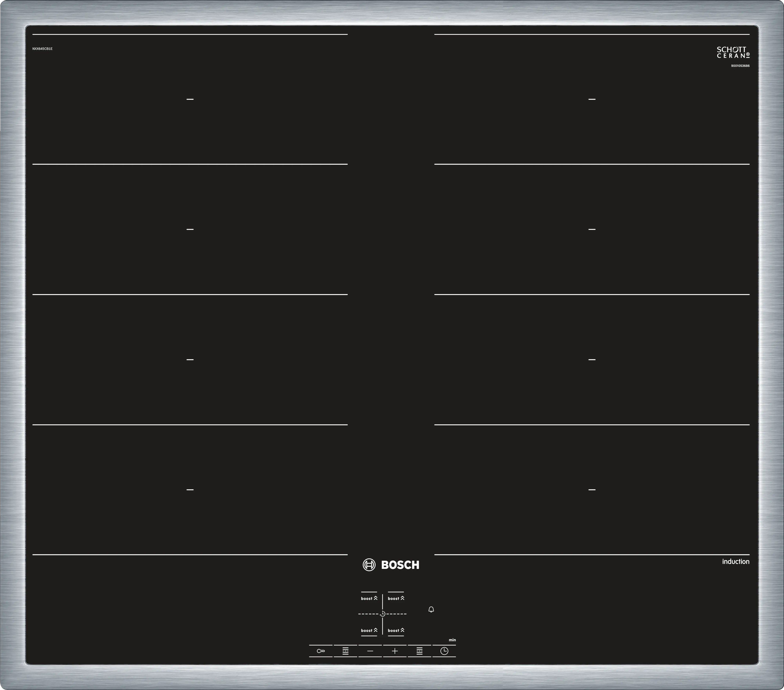The width and height of the screenshot is (784, 690).
Task: Touch the rear-right cooking zone marker
Action: 592,99
